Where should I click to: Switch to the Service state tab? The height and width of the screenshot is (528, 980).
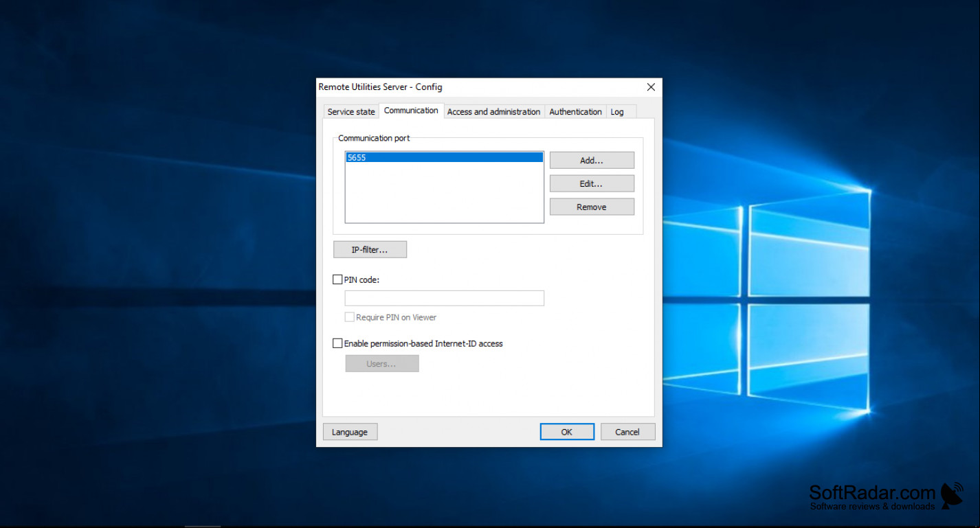pos(350,112)
